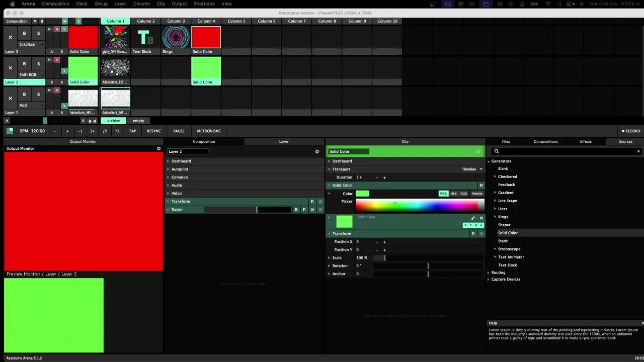Screen dimensions: 644x362
Task: Click the crossfader jump-to-start icon
Action: tap(90, 121)
